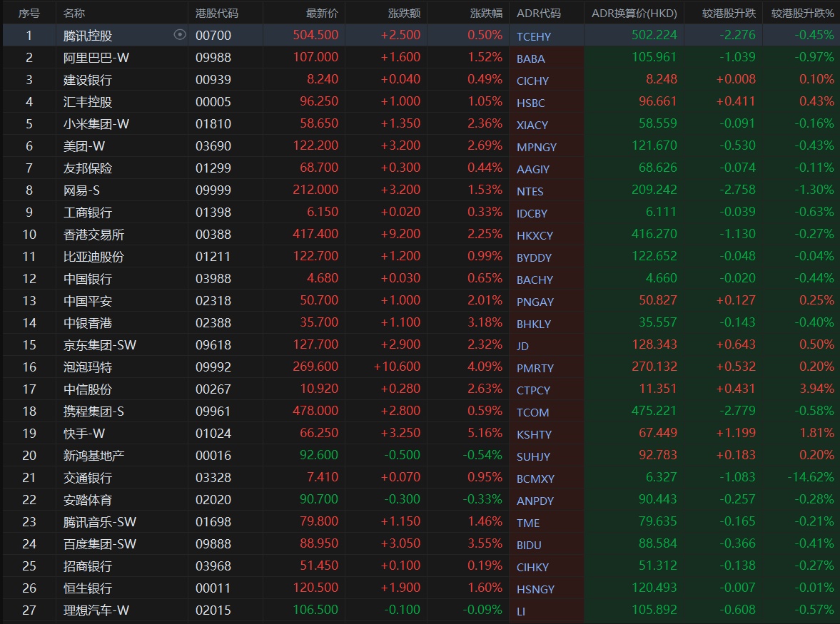
Task: Click stock code 09618 for 京东集团-SW
Action: click(213, 345)
